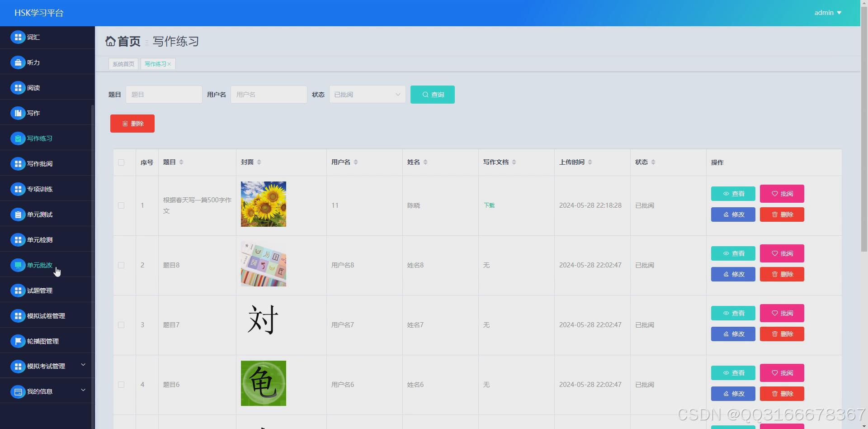Viewport: 868px width, 429px height.
Task: Click 批阅 for row 题目7
Action: pyautogui.click(x=782, y=313)
